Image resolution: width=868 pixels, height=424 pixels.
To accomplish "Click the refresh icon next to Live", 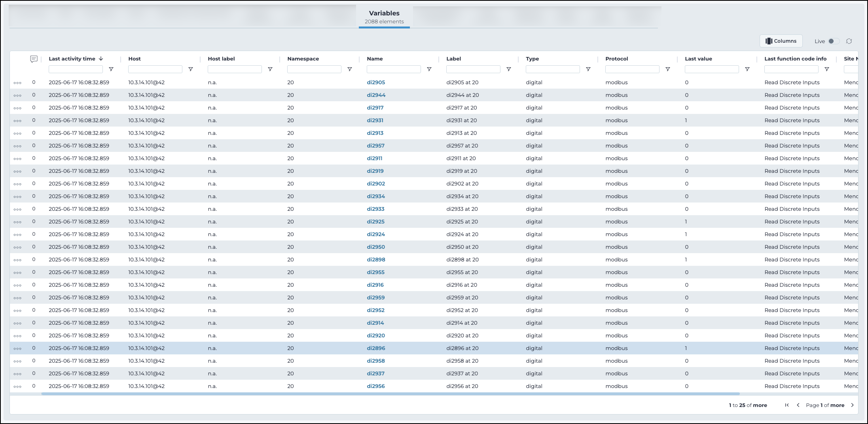I will click(849, 41).
